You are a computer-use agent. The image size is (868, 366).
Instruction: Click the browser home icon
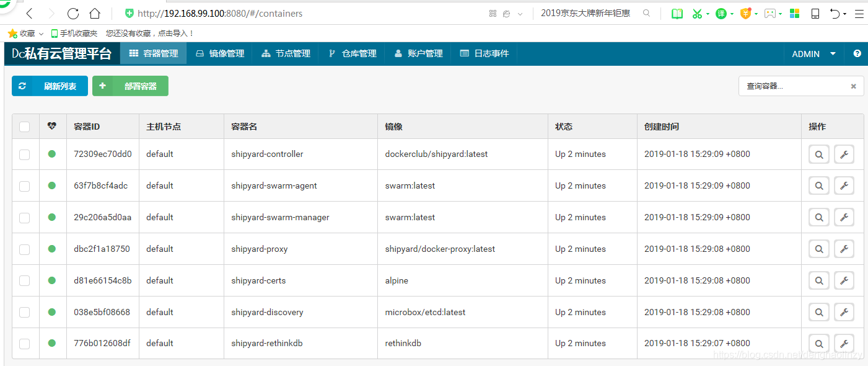[95, 13]
